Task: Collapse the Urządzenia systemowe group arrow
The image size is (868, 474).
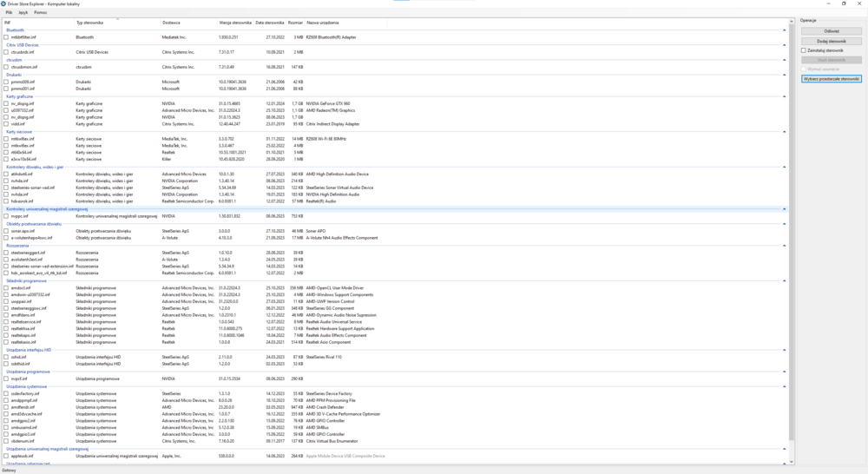Action: (x=784, y=386)
